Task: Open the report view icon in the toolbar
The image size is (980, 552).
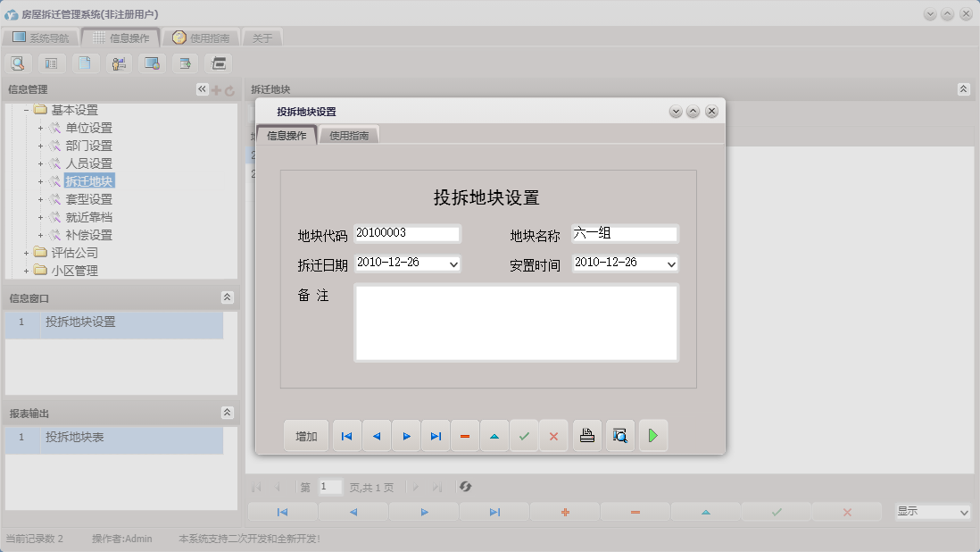Action: 51,63
